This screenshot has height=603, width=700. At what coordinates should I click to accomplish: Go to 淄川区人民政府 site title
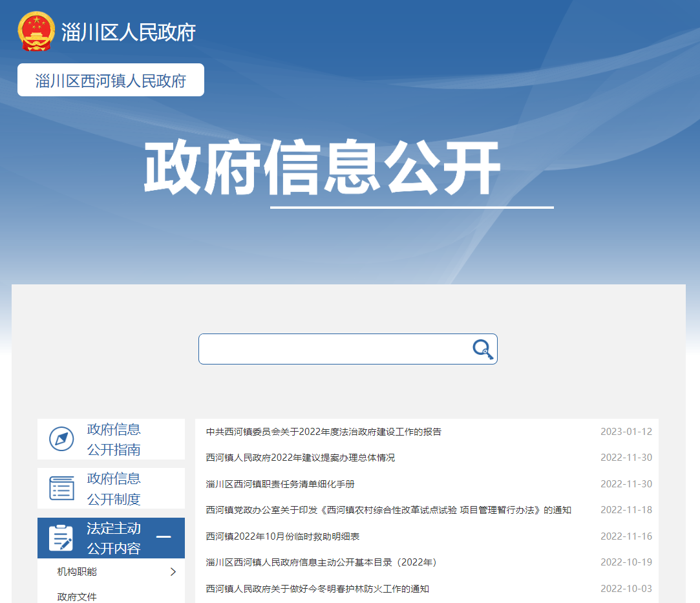click(x=129, y=32)
